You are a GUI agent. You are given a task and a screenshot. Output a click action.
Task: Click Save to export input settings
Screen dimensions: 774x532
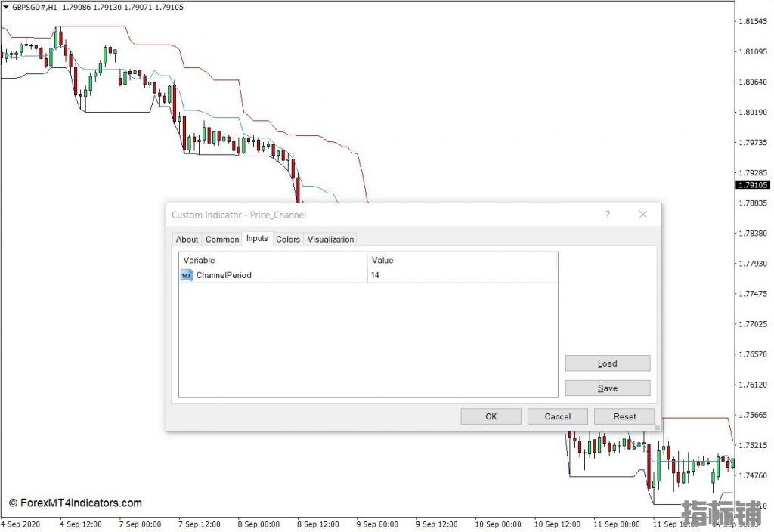tap(608, 388)
